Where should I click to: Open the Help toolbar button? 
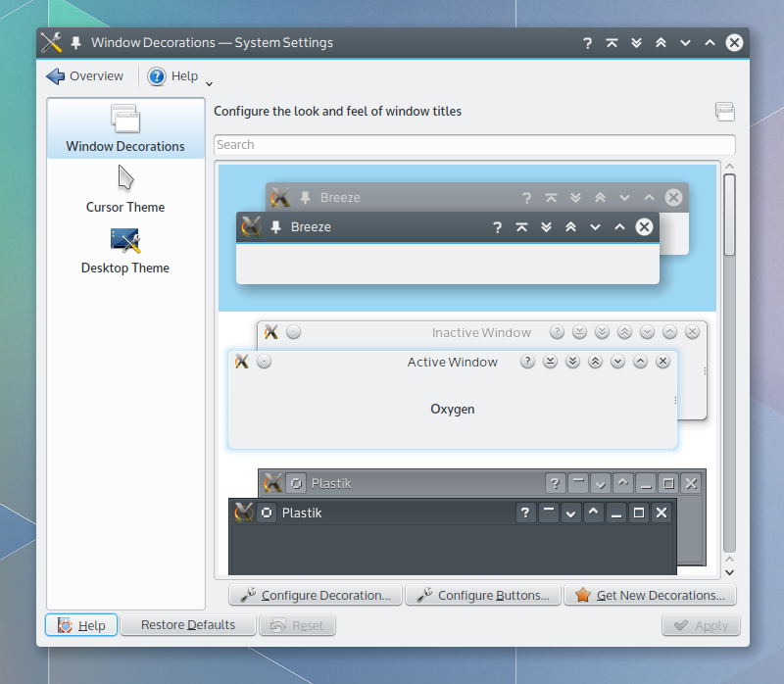point(173,76)
